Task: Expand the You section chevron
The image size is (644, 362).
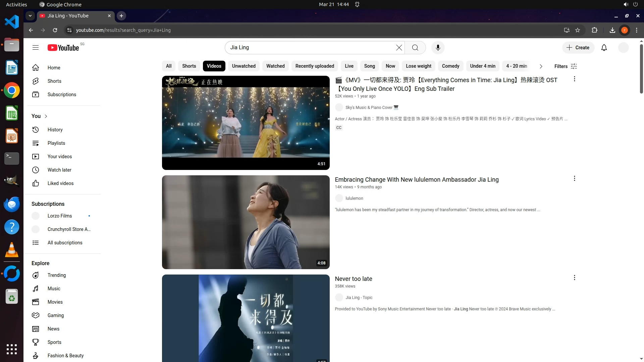Action: 46,116
